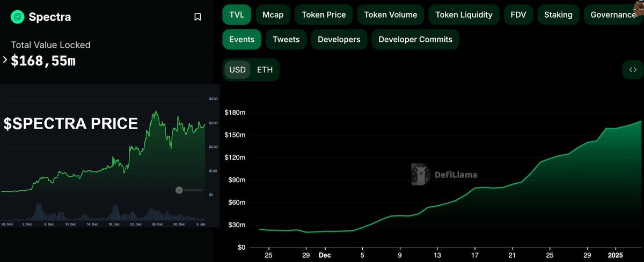Toggle the Events overlay
Screen dimensions: 644x262
click(242, 40)
